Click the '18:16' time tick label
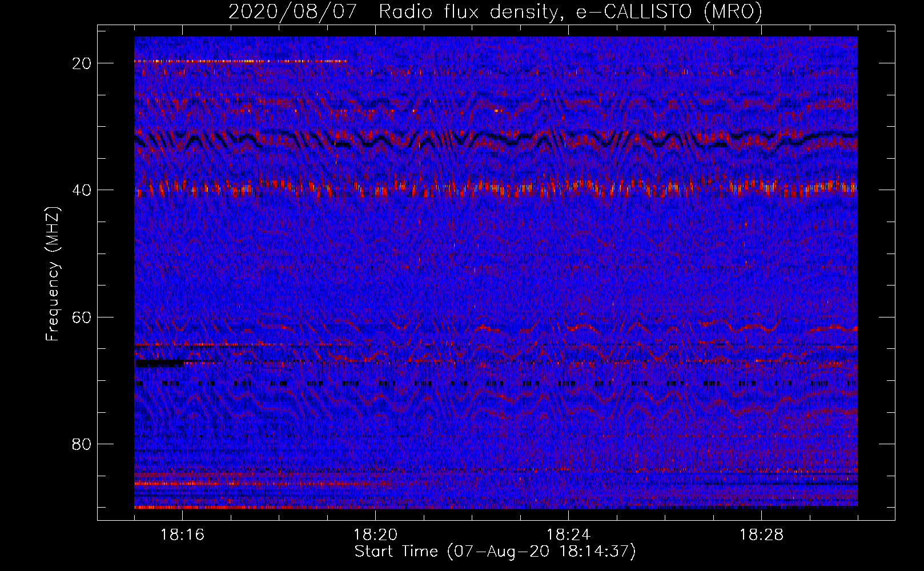 pos(183,535)
